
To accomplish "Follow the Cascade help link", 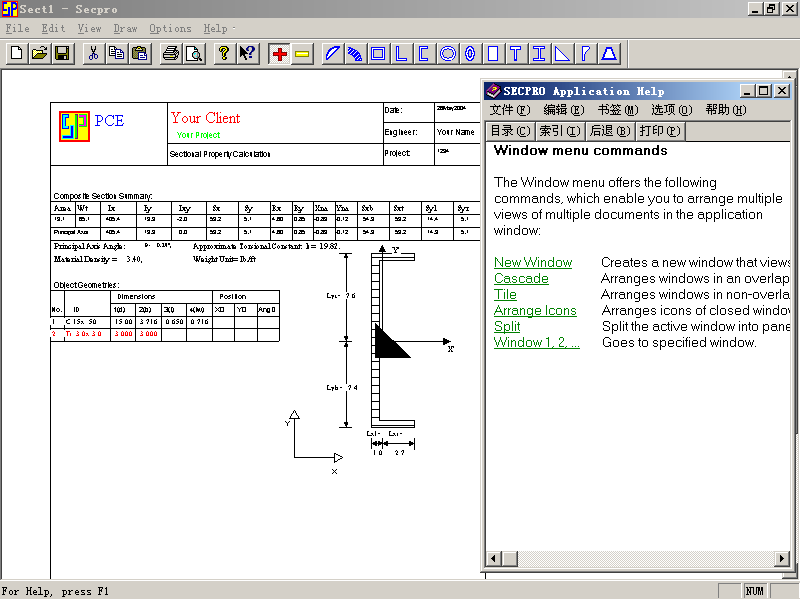I will (x=521, y=279).
